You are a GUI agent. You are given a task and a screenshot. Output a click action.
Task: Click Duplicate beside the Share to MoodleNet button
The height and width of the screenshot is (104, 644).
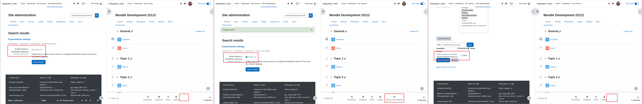click(363, 98)
